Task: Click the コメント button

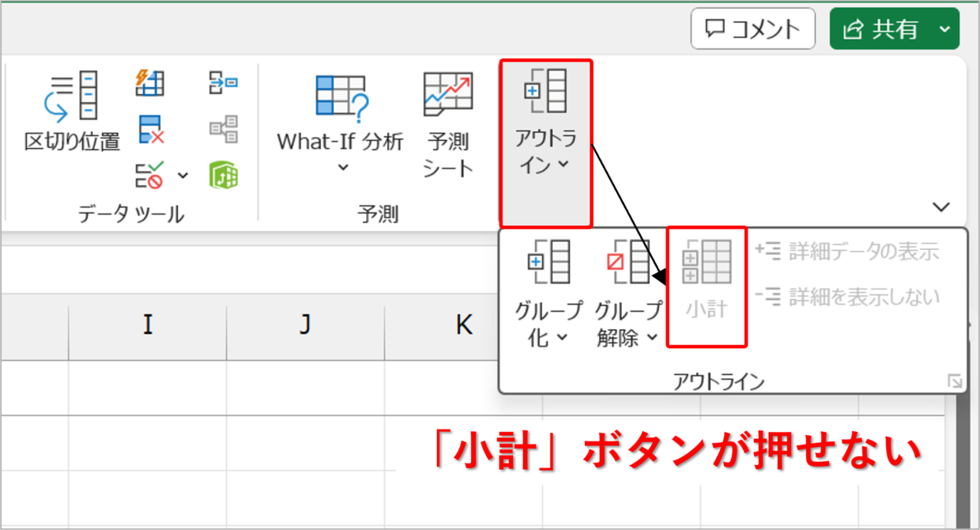Action: (752, 29)
